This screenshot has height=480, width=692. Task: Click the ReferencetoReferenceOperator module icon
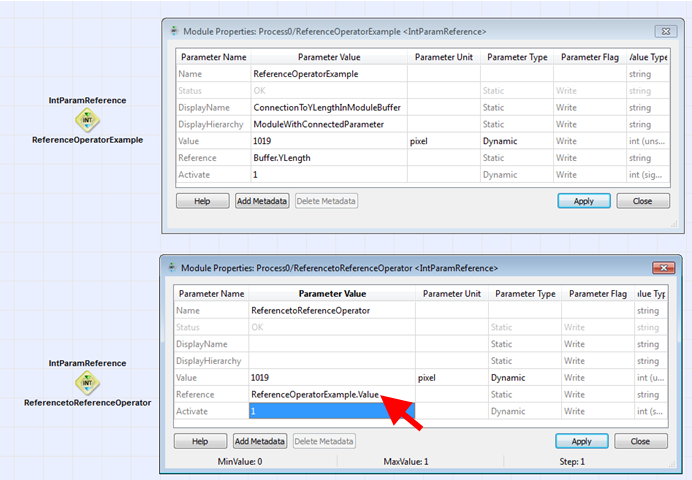click(88, 382)
